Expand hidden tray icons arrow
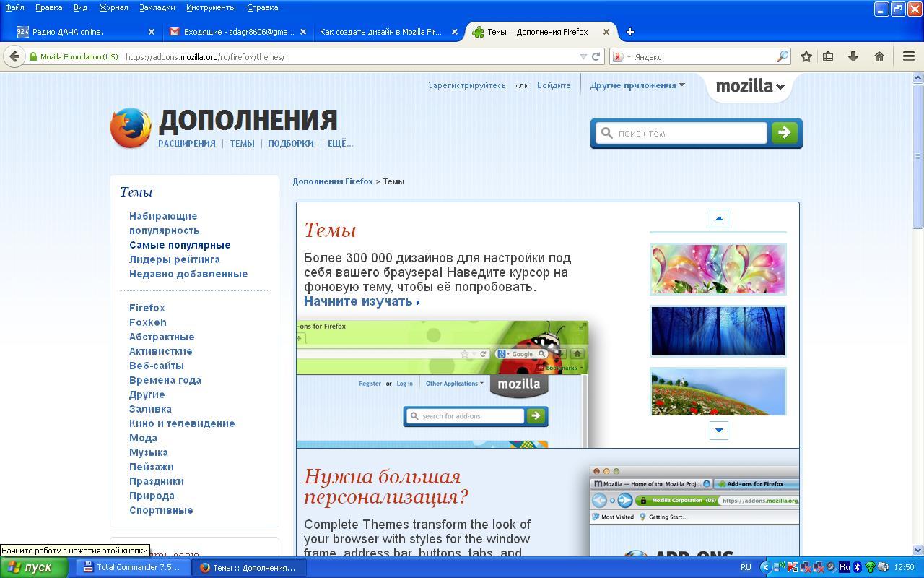 [766, 567]
